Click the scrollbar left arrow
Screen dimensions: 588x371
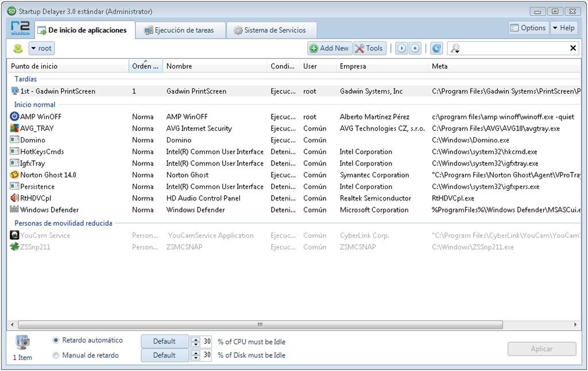click(x=13, y=324)
